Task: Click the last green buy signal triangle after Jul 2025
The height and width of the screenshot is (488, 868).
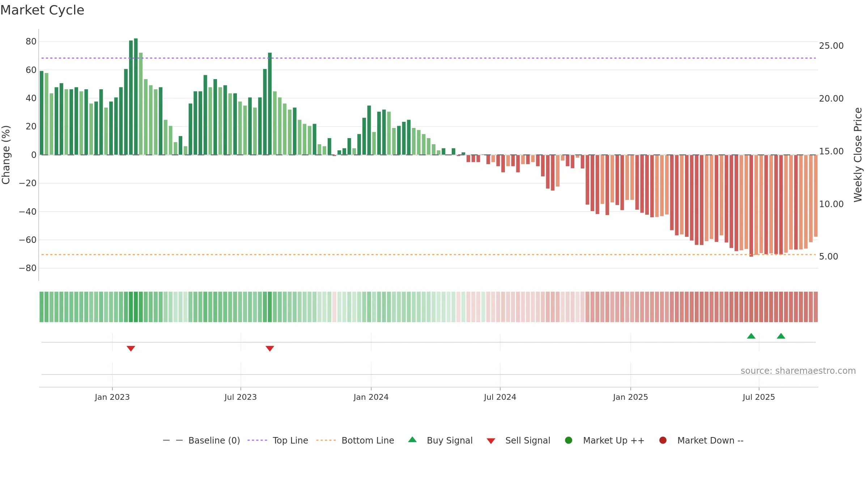Action: click(781, 336)
